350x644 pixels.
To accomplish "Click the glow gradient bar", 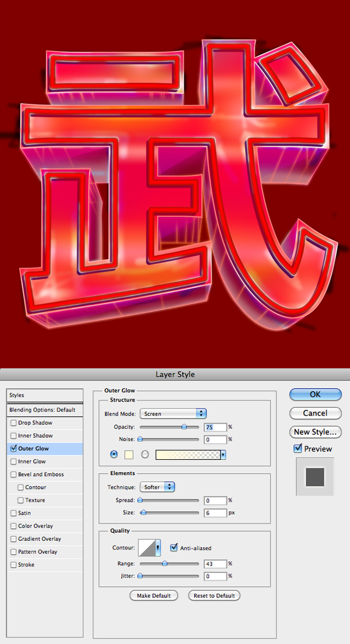I will (188, 455).
